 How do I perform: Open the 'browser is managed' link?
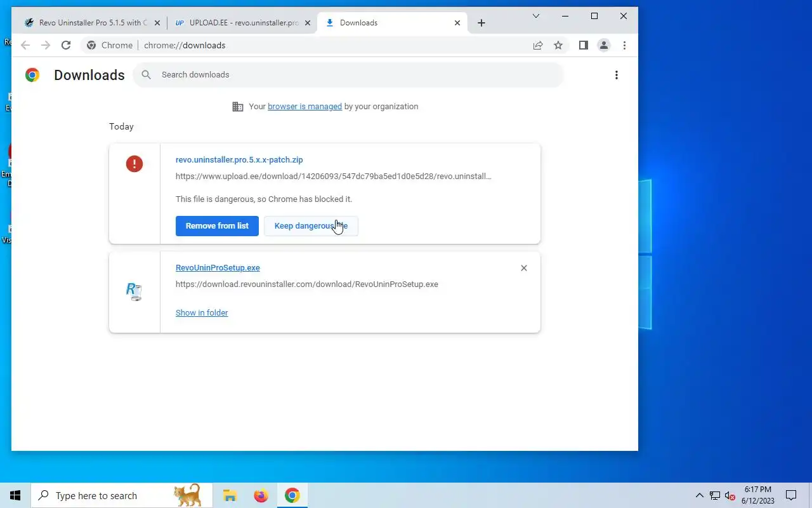[304, 107]
